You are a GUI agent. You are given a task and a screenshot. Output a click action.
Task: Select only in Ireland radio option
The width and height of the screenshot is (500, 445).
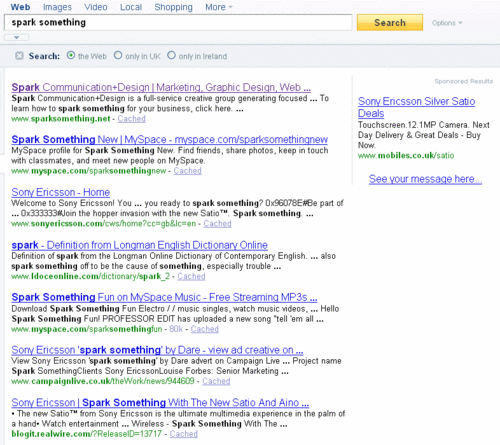171,55
